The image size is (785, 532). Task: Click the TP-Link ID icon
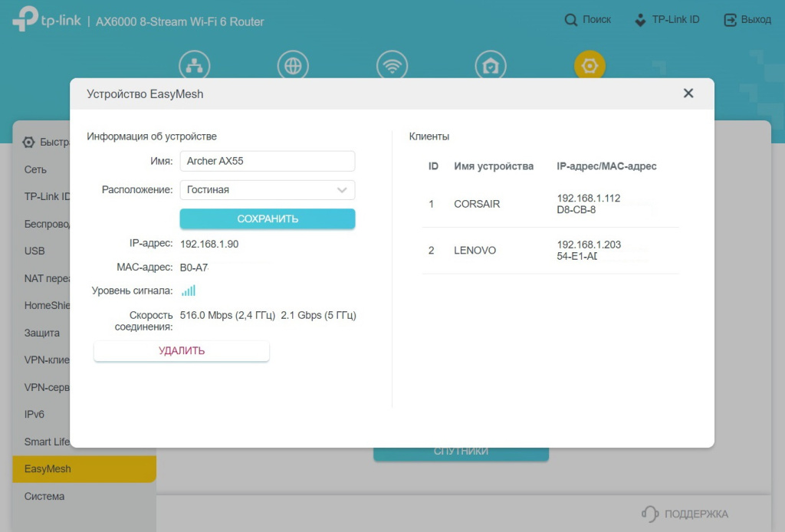pos(640,20)
